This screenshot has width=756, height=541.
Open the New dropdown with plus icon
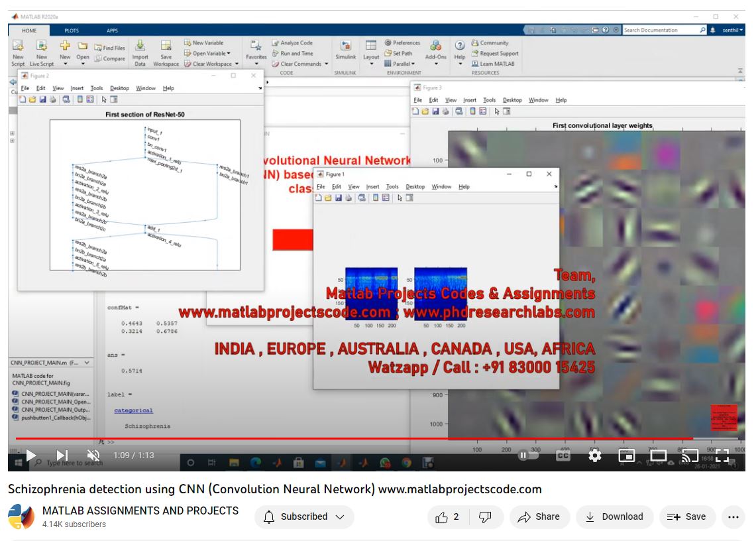65,53
